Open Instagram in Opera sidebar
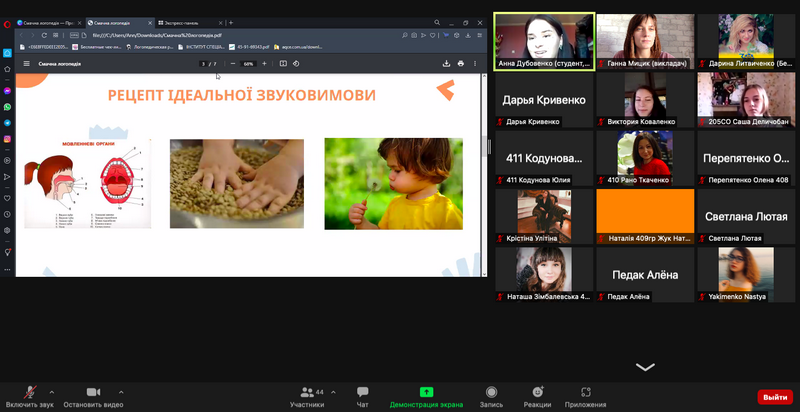 tap(7, 139)
